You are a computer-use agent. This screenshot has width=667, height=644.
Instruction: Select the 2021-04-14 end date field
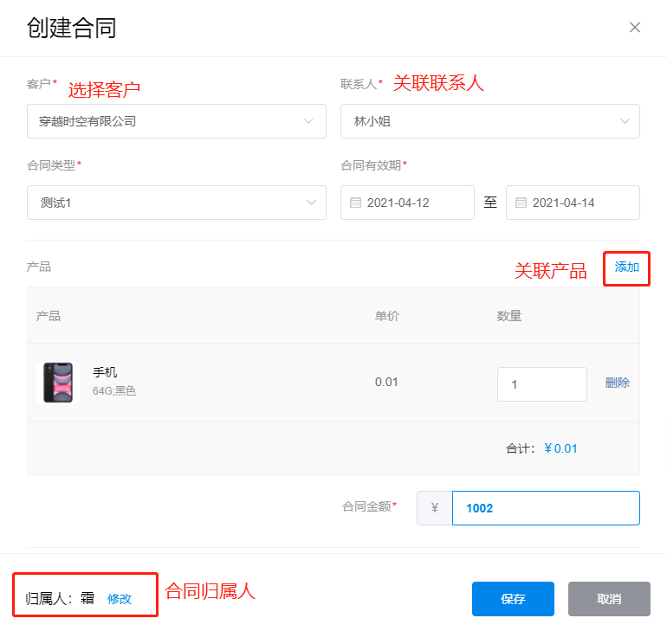click(573, 203)
